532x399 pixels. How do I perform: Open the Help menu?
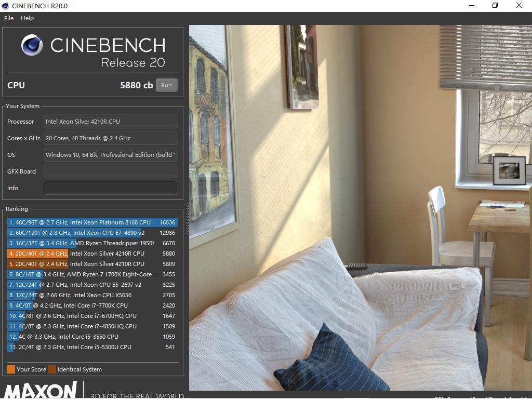click(27, 18)
